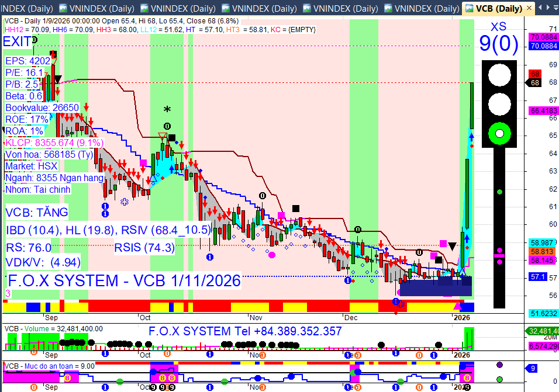
Task: Click the KLCP: 8355.674 (9.1%) label
Action: 54,143
